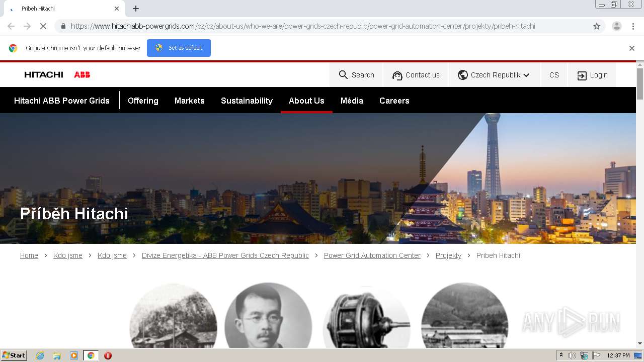Open the Careers menu
The width and height of the screenshot is (644, 362).
click(x=394, y=101)
